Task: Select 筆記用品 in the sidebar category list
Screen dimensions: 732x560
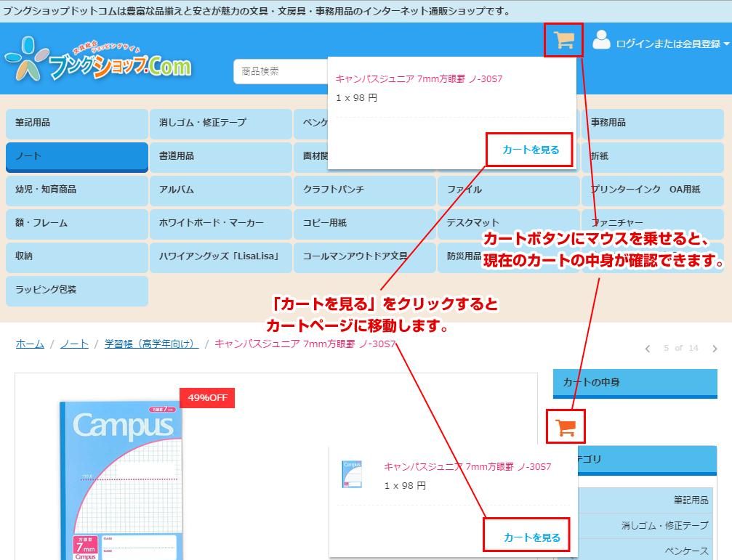Action: pos(647,500)
